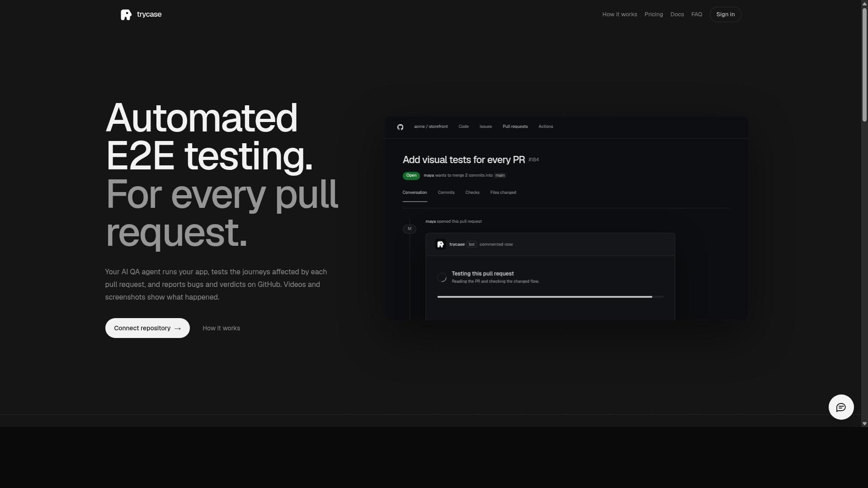Image resolution: width=868 pixels, height=488 pixels.
Task: Follow the How it works link below hero text
Action: point(221,328)
